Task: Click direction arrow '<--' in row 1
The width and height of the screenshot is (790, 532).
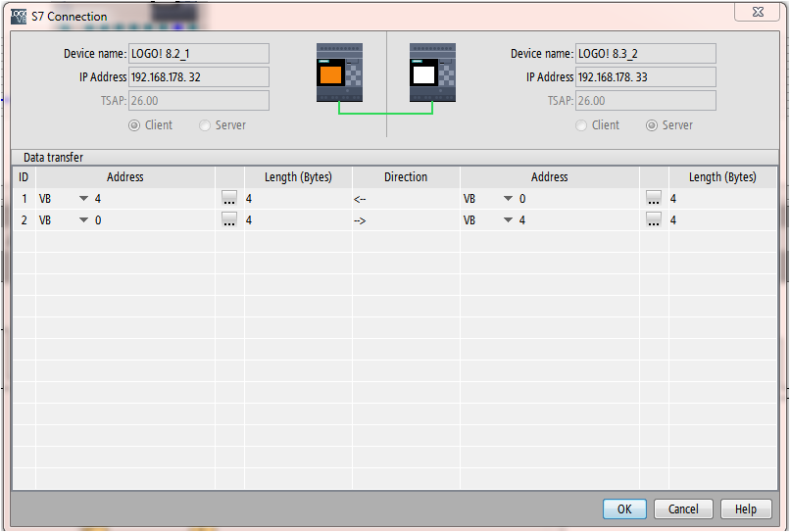Action: point(360,199)
